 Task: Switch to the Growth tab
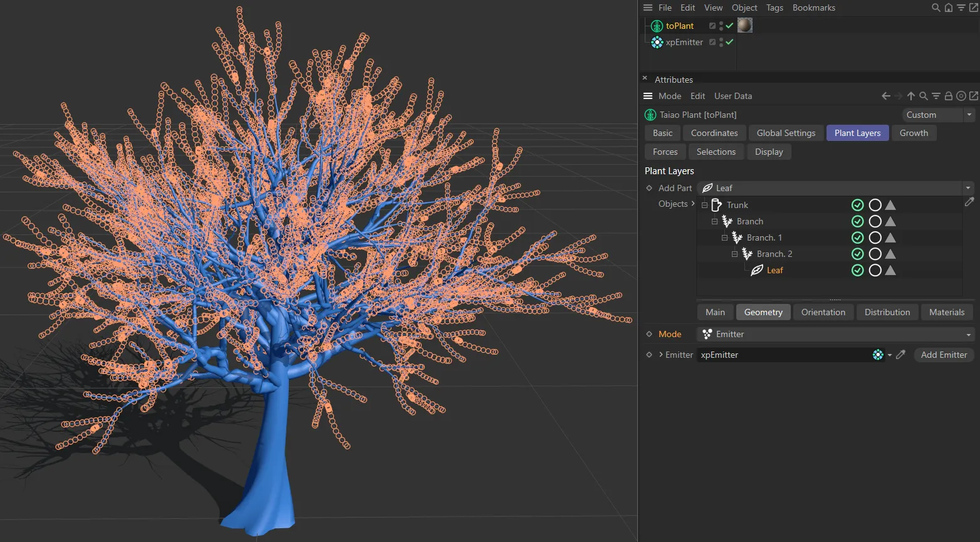[914, 133]
